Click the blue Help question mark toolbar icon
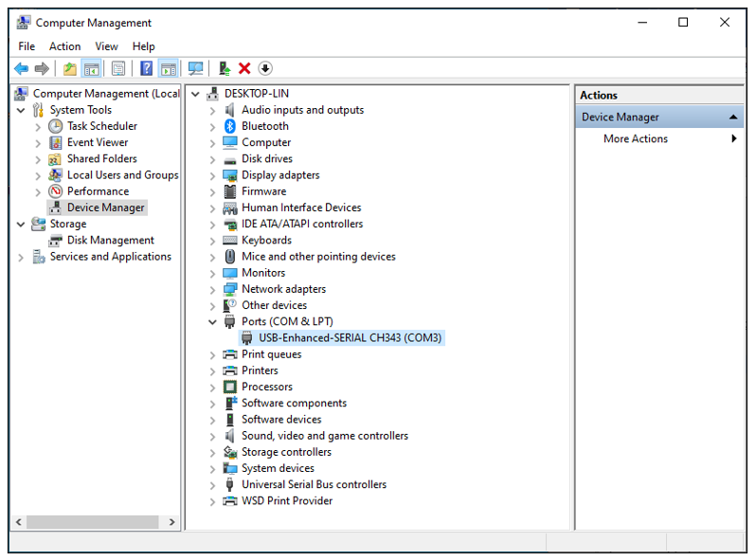The height and width of the screenshot is (560, 756). click(x=146, y=68)
